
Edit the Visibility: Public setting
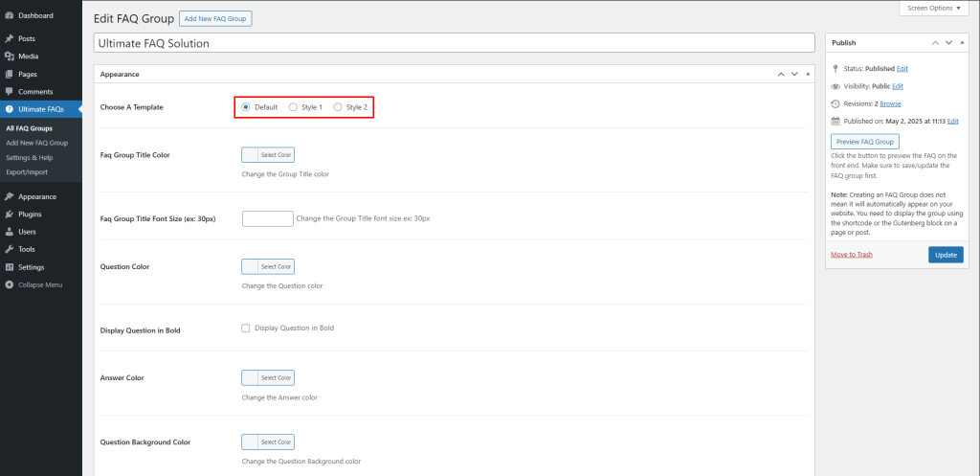898,86
